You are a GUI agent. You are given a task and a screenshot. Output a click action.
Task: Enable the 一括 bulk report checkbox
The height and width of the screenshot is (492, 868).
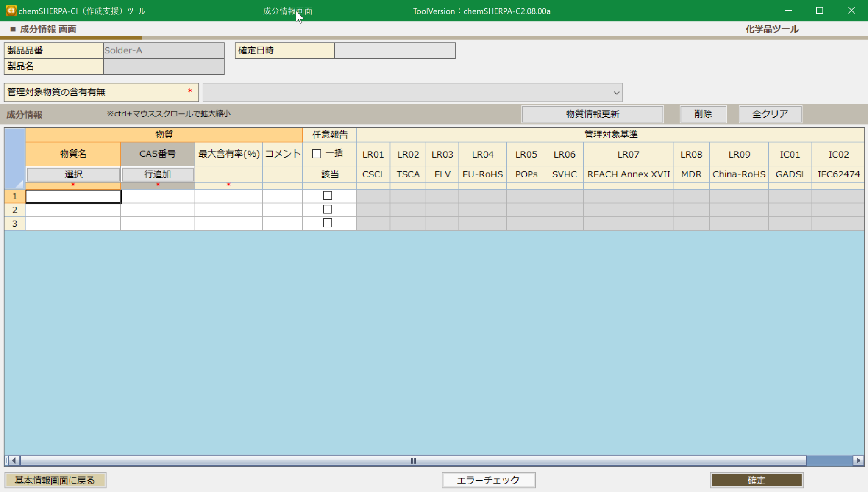[x=317, y=153]
